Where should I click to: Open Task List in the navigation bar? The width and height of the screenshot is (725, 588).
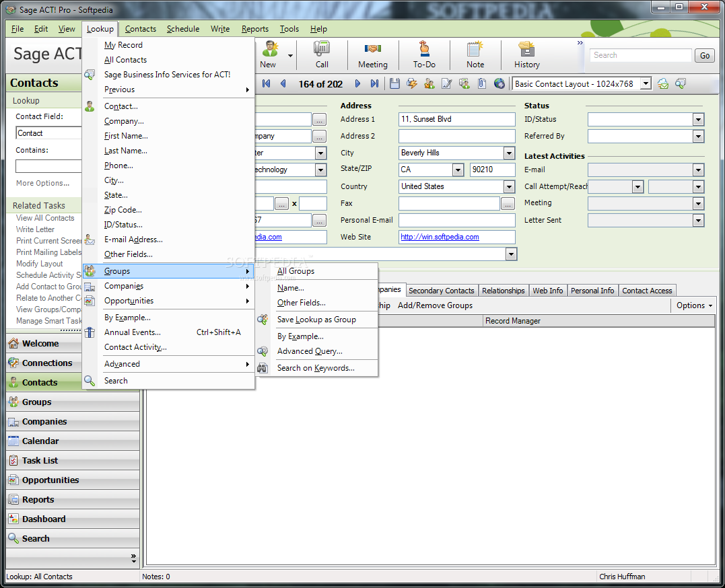point(73,460)
